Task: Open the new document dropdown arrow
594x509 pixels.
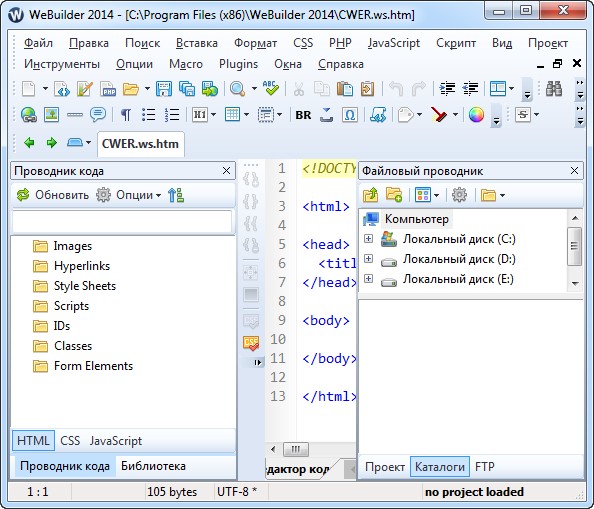Action: 45,89
